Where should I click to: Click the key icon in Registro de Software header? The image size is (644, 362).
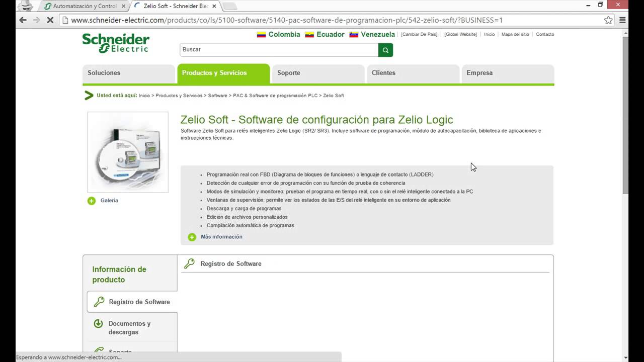(189, 263)
